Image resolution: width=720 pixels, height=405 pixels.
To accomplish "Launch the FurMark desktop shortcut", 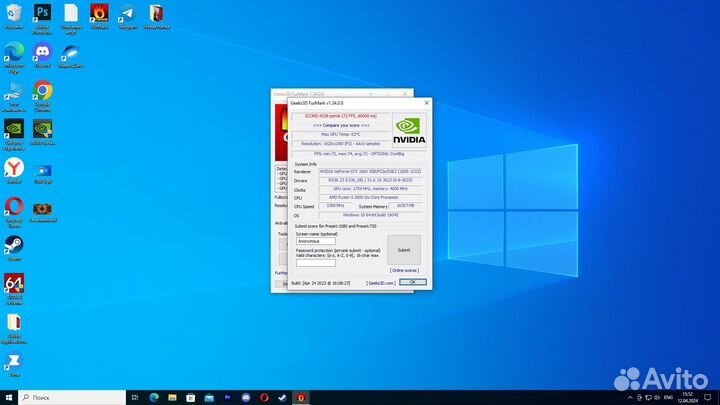I will 99,13.
